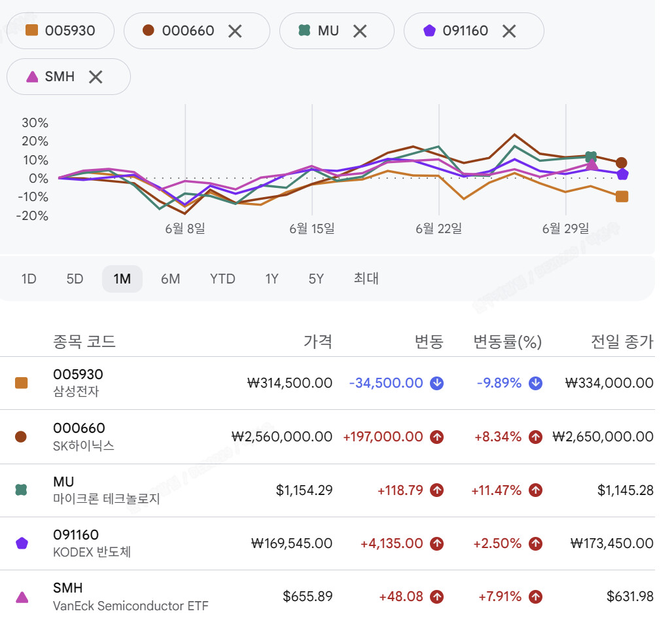Remove 000660 from the comparison chart

(235, 31)
